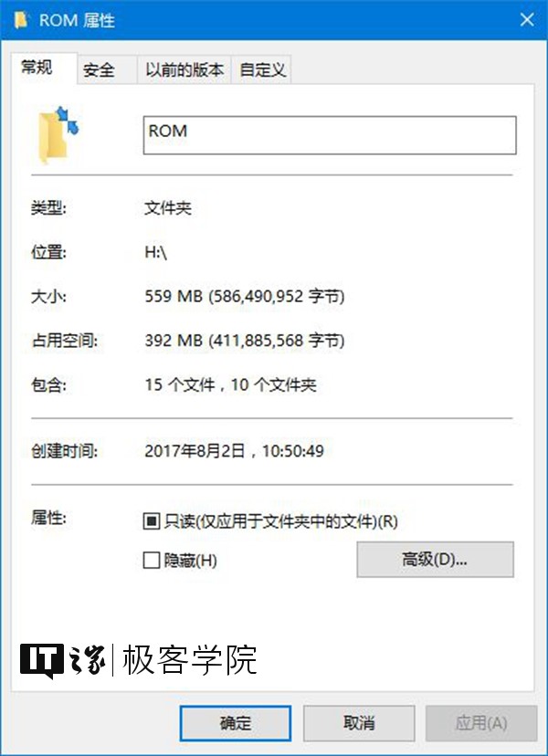Viewport: 548px width, 756px height.
Task: Enable the 隐藏(H) hidden checkbox
Action: tap(152, 561)
